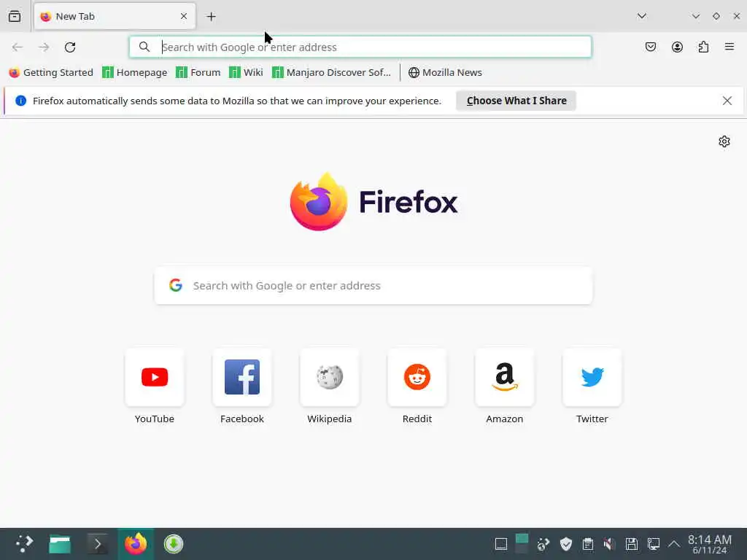The height and width of the screenshot is (560, 747).
Task: Focus the page's Google search box
Action: point(373,286)
